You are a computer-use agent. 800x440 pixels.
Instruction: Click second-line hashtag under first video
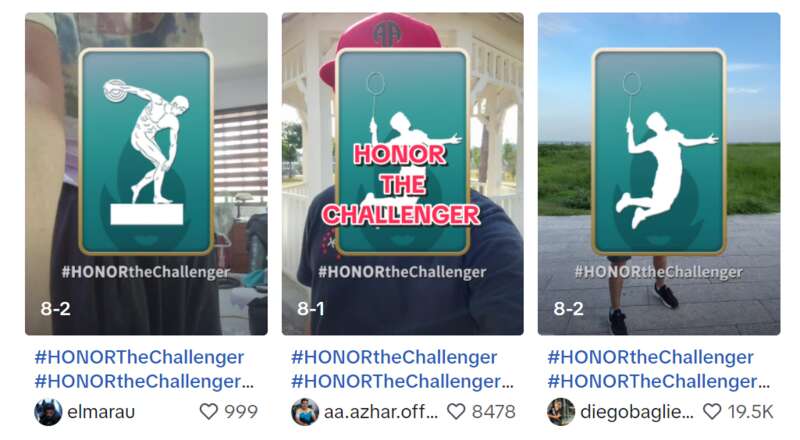click(x=144, y=381)
